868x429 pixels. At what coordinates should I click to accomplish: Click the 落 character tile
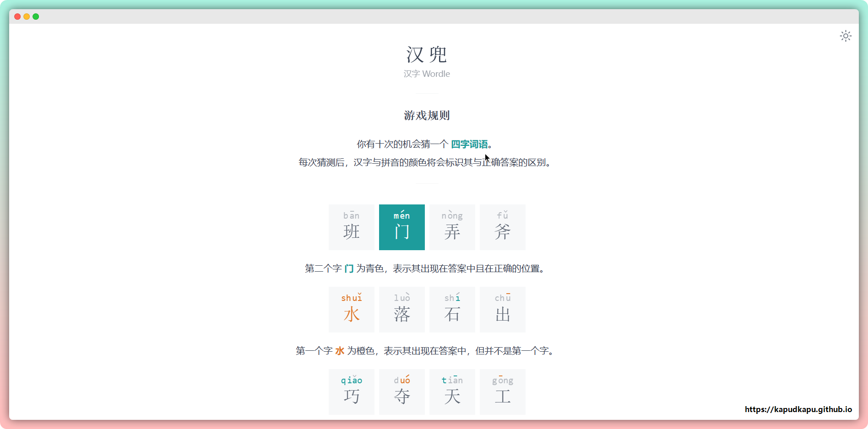coord(401,310)
